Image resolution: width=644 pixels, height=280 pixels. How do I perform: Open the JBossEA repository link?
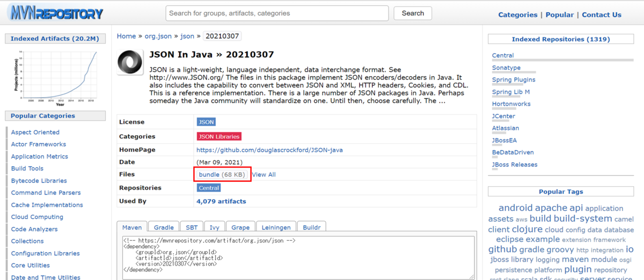point(504,140)
